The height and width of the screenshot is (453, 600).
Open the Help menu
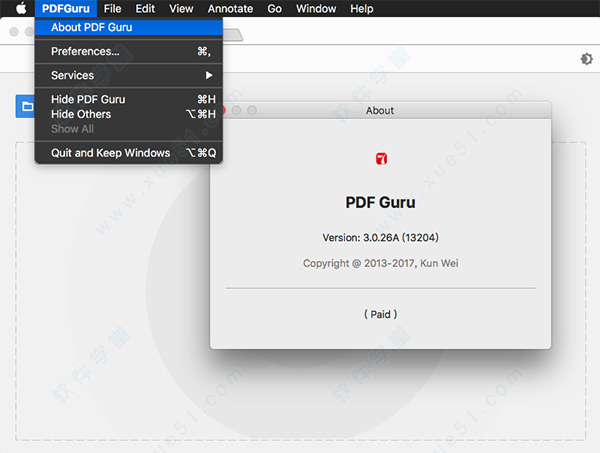point(362,8)
